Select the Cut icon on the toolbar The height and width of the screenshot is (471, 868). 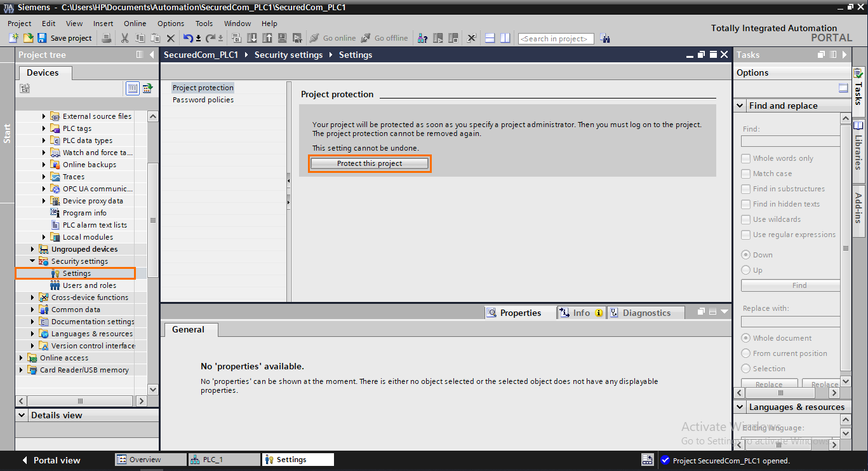pos(124,38)
